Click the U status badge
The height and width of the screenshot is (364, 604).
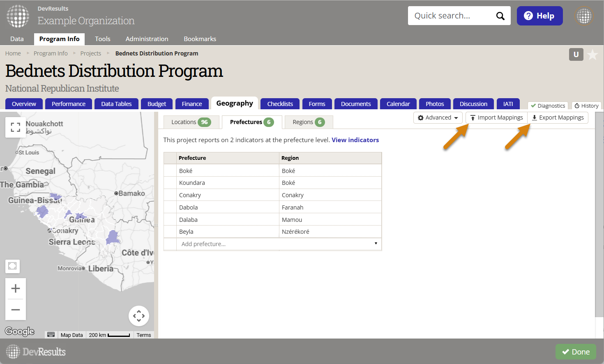click(x=576, y=54)
